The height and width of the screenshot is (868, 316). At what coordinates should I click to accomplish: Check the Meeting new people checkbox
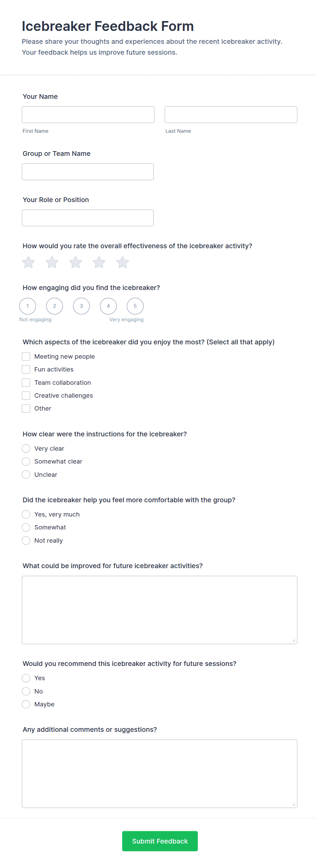26,356
